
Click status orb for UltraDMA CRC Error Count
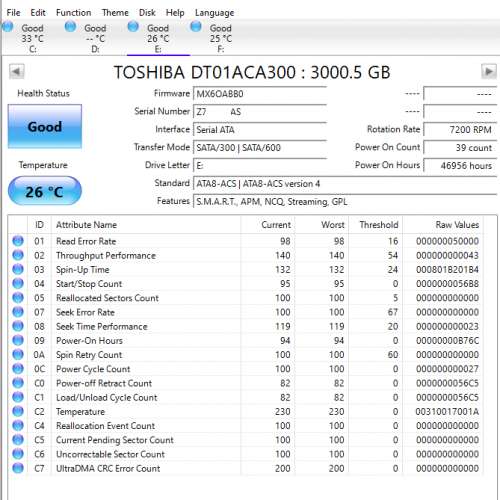pyautogui.click(x=18, y=468)
